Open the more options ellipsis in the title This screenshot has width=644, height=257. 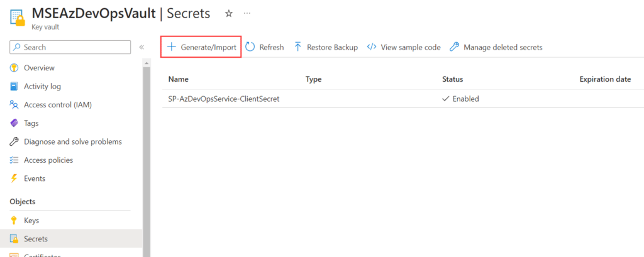(247, 14)
